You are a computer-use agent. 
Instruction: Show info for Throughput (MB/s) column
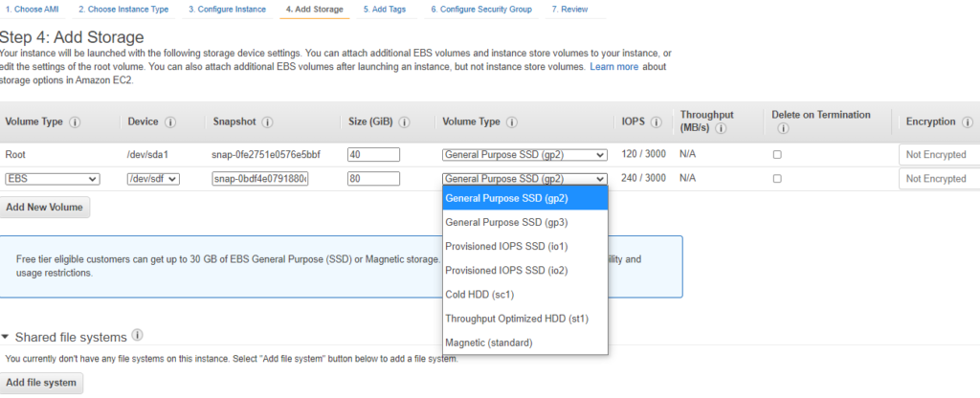[721, 129]
